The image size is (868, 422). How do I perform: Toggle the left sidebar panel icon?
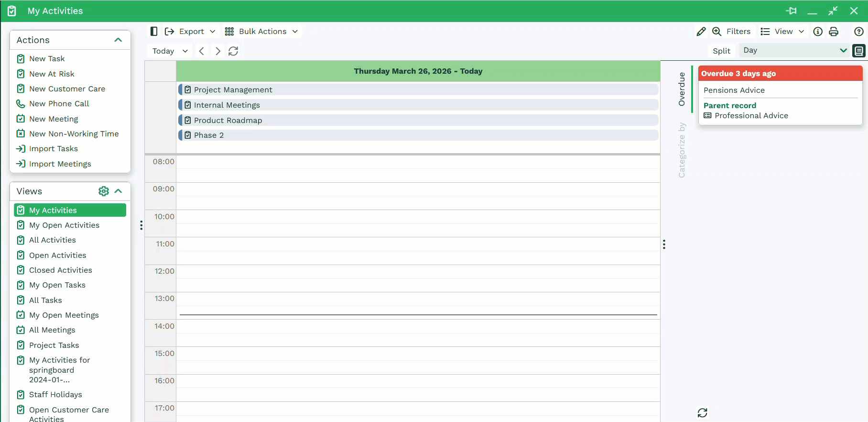coord(154,32)
